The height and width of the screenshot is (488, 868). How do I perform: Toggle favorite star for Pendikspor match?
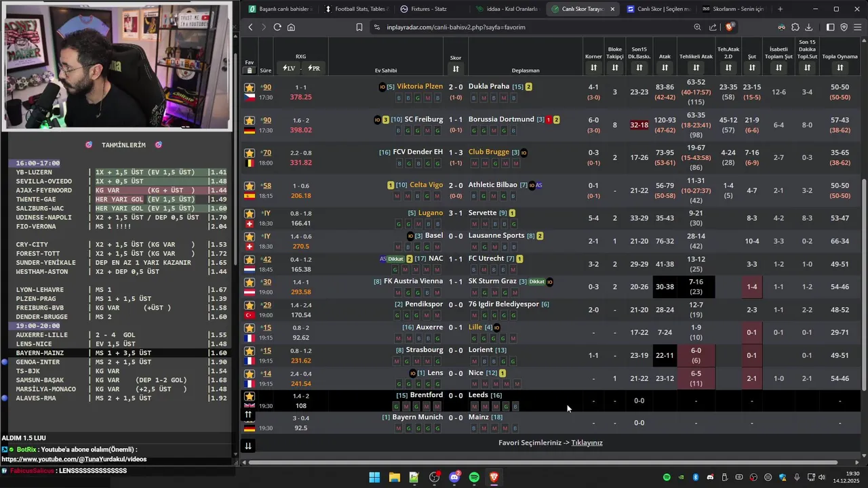click(x=250, y=305)
